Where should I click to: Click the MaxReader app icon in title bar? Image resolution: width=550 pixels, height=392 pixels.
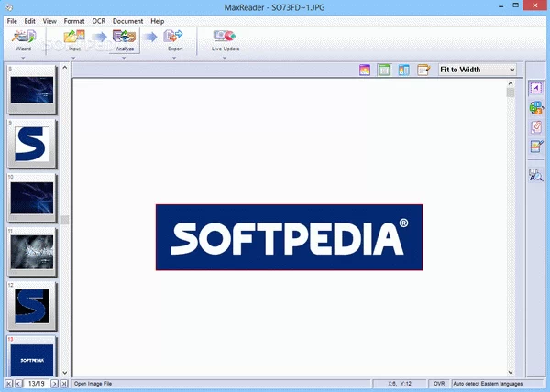click(9, 7)
